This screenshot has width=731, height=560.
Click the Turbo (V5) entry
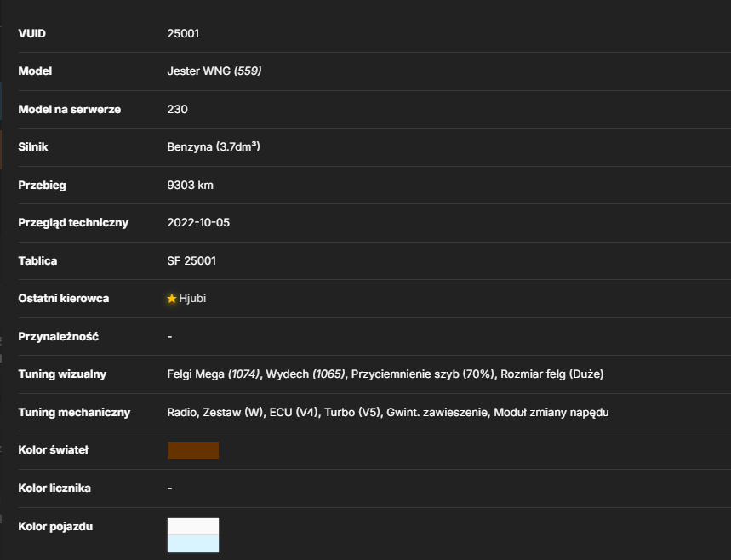[352, 412]
